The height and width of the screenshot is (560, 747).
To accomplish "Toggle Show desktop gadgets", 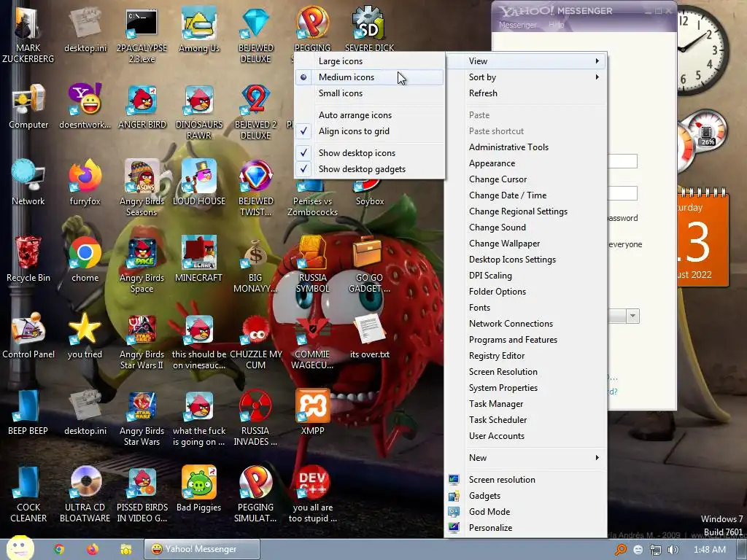I will pos(370,169).
